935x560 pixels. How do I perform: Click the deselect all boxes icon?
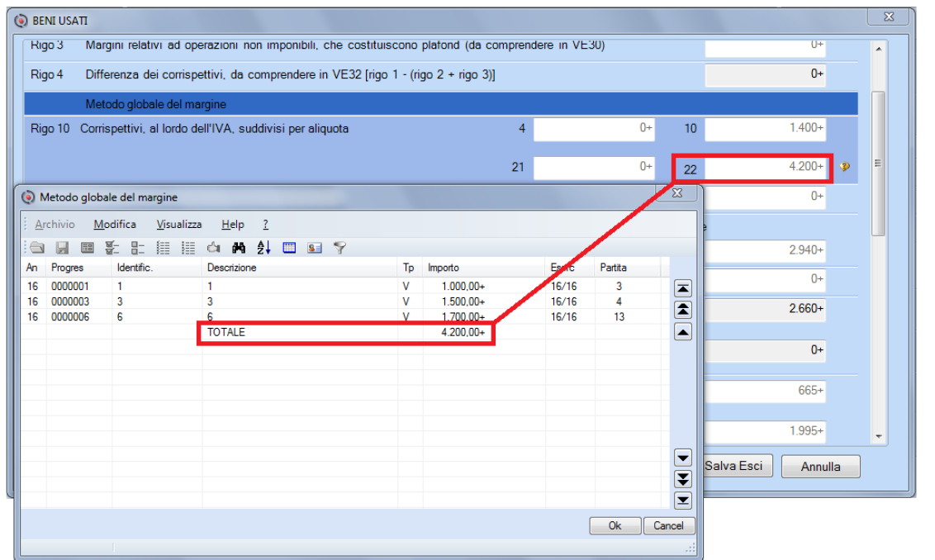tap(138, 248)
